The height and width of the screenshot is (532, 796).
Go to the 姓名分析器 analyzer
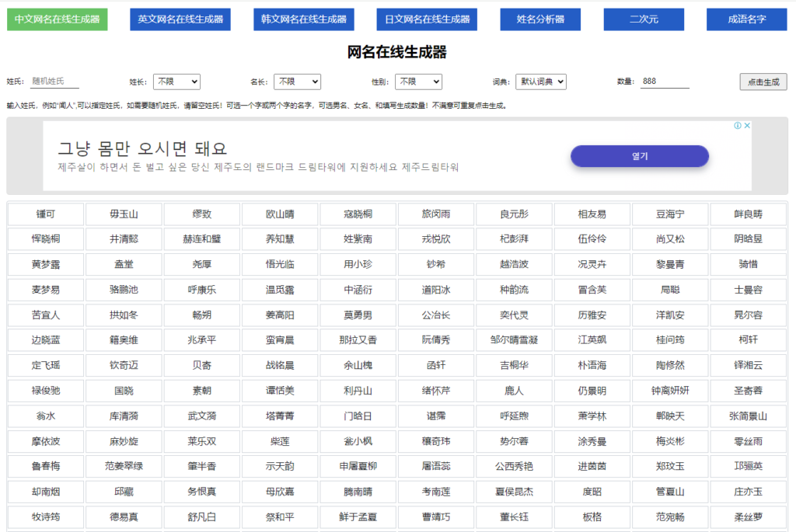pos(539,19)
